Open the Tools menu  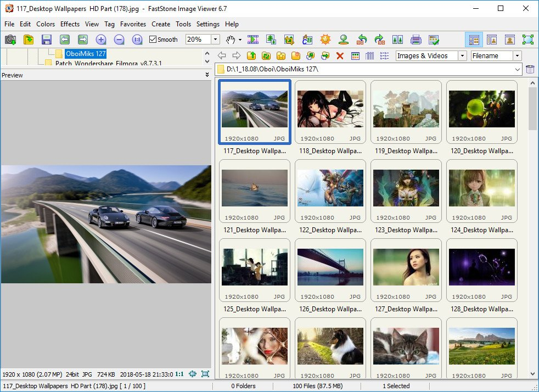coord(183,24)
